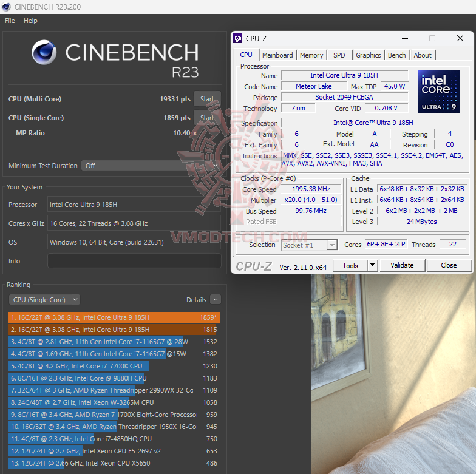Click the Package value Socket 2049 FCBGA
This screenshot has height=474, width=476.
point(344,97)
